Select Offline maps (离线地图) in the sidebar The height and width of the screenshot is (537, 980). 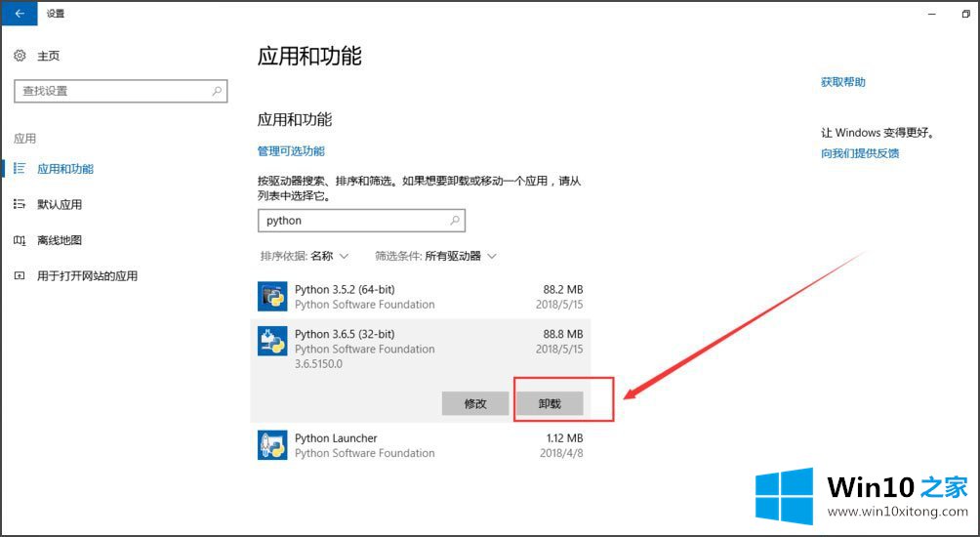pos(60,240)
